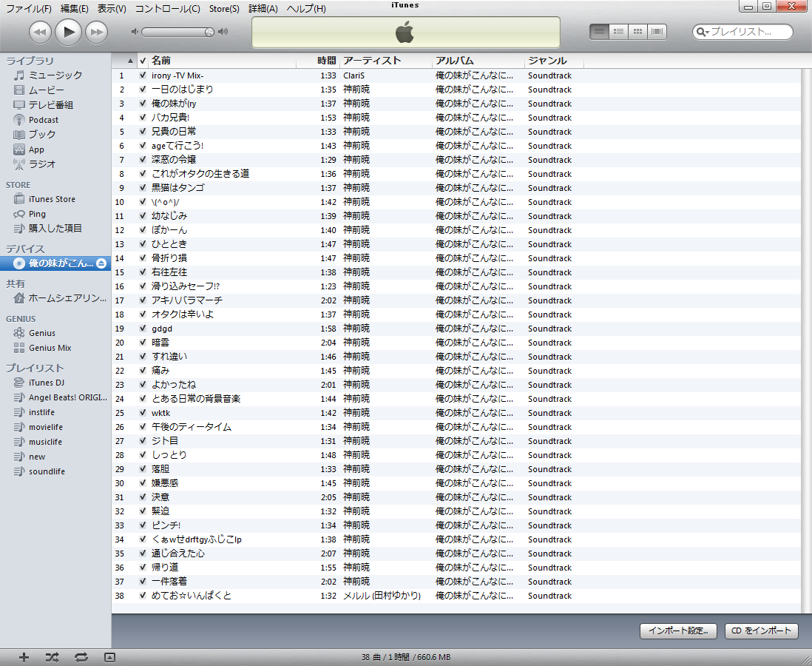
Task: Uncheck track 'バカ兄貴!'
Action: 143,117
